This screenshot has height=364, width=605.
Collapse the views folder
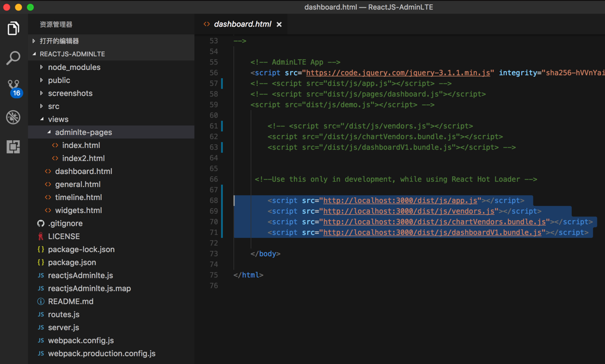58,120
